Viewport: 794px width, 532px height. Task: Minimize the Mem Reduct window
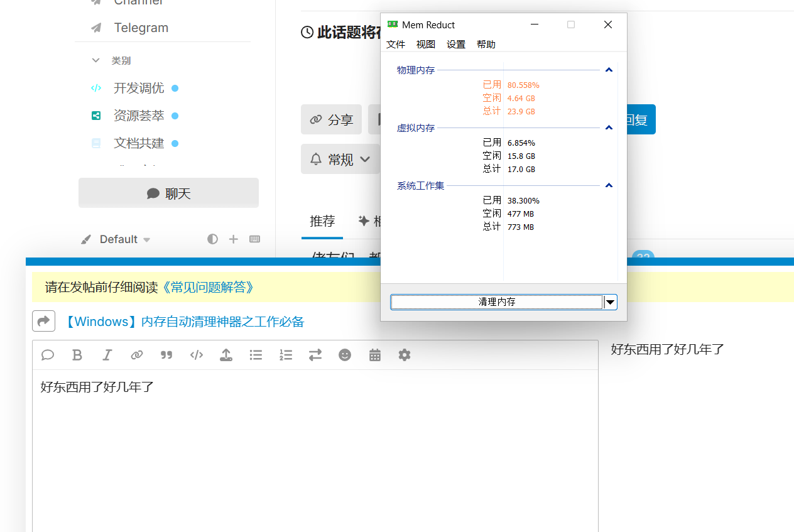535,24
